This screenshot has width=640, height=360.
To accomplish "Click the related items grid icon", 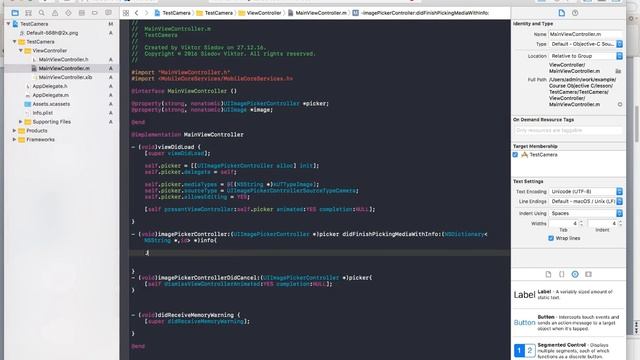I will pyautogui.click(x=126, y=13).
